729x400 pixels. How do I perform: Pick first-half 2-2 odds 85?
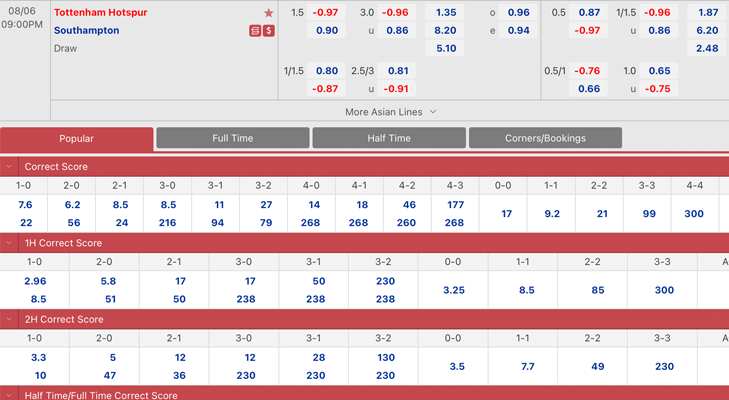coord(597,290)
